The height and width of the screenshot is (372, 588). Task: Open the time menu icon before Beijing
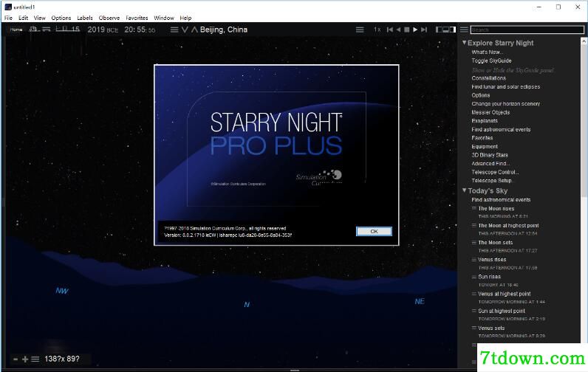click(174, 30)
